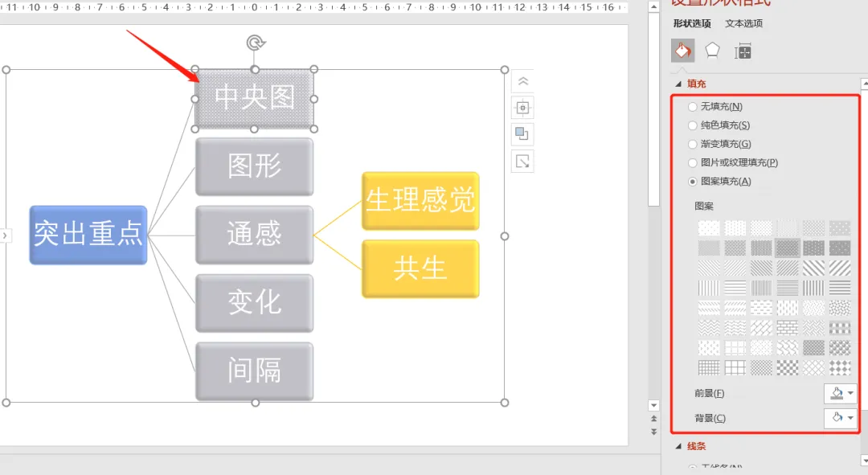Choose the diagonal brick pattern swatch
This screenshot has height=475, width=868.
pos(761,328)
